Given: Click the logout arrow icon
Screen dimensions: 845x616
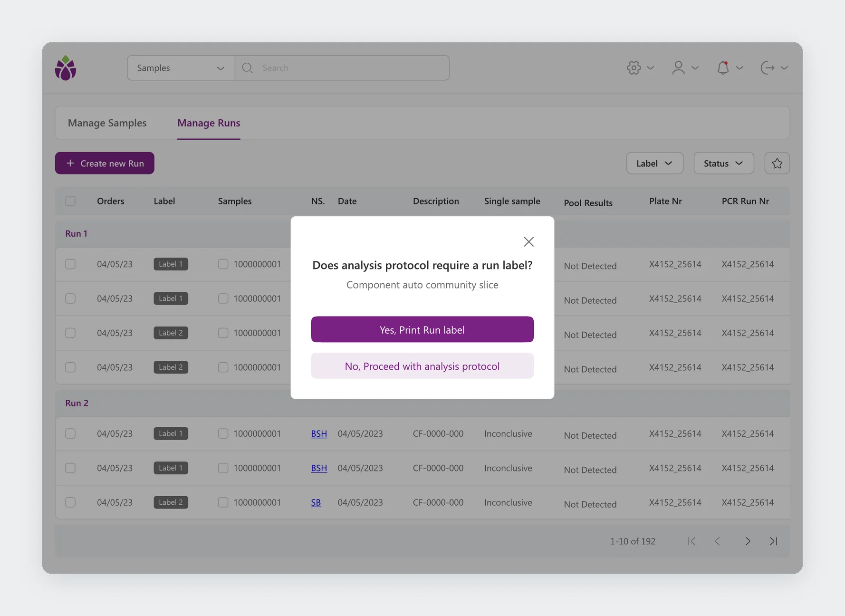Looking at the screenshot, I should point(768,67).
